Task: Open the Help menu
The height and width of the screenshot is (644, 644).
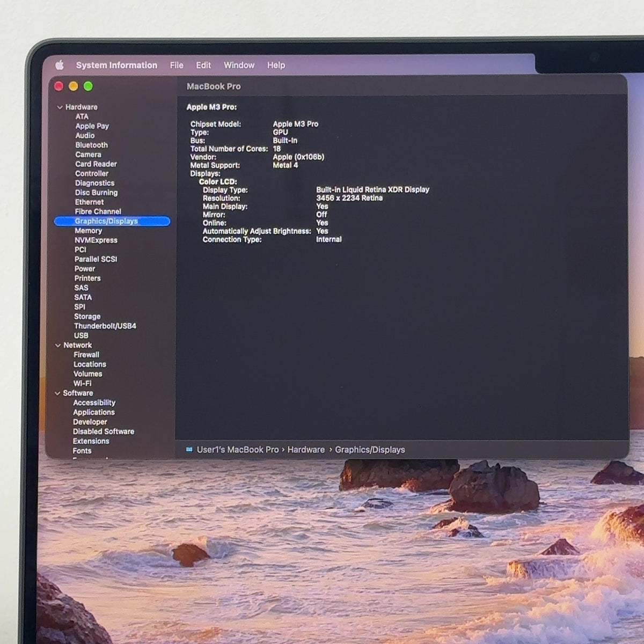Action: (276, 65)
